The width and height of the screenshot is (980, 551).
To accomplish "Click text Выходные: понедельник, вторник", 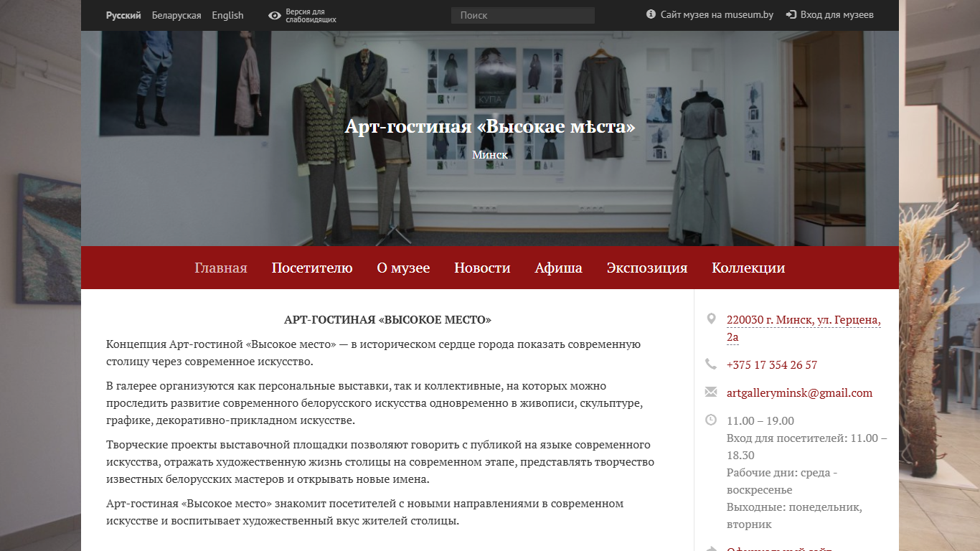I will click(x=795, y=515).
